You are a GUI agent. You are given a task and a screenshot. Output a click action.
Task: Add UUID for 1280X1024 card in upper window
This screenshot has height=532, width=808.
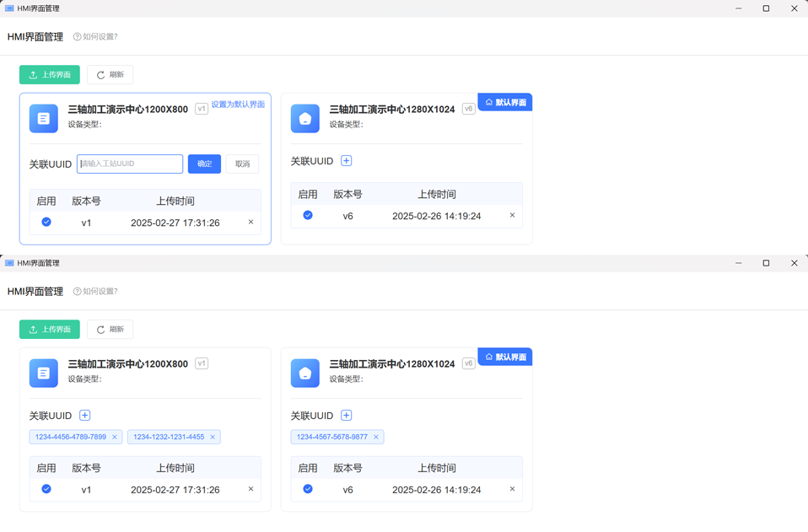[x=346, y=161]
